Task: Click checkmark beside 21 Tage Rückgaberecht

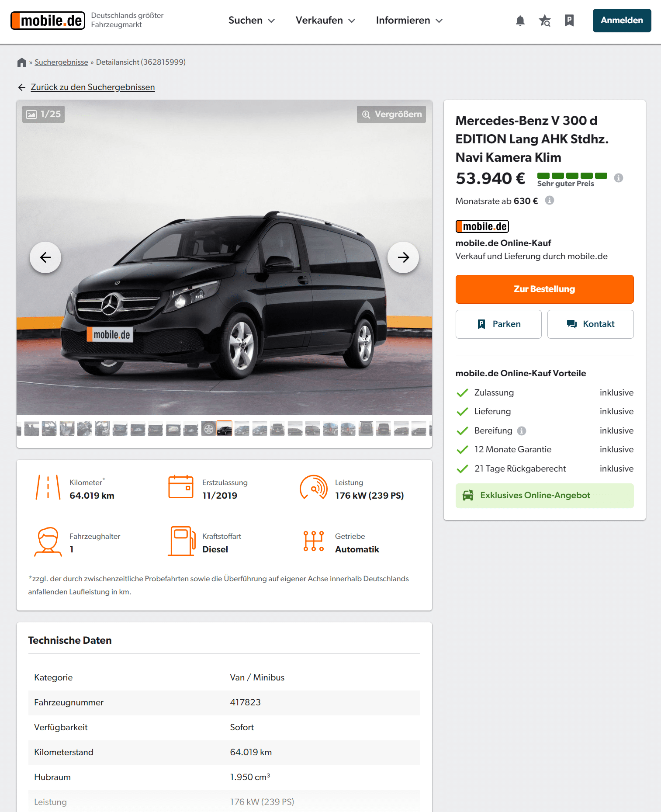Action: (x=462, y=469)
